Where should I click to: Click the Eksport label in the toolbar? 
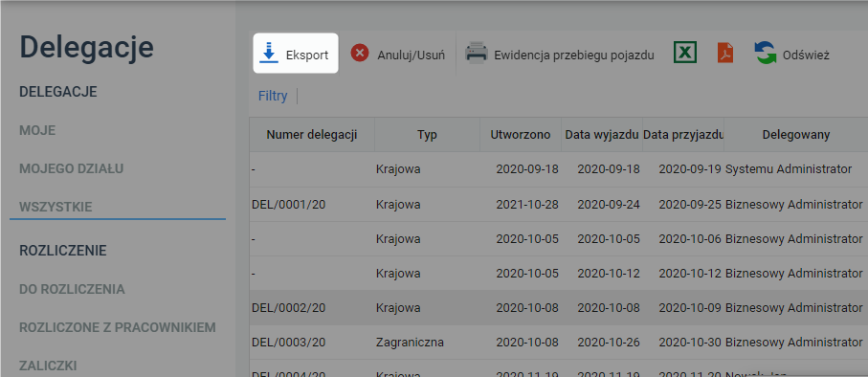pos(307,55)
